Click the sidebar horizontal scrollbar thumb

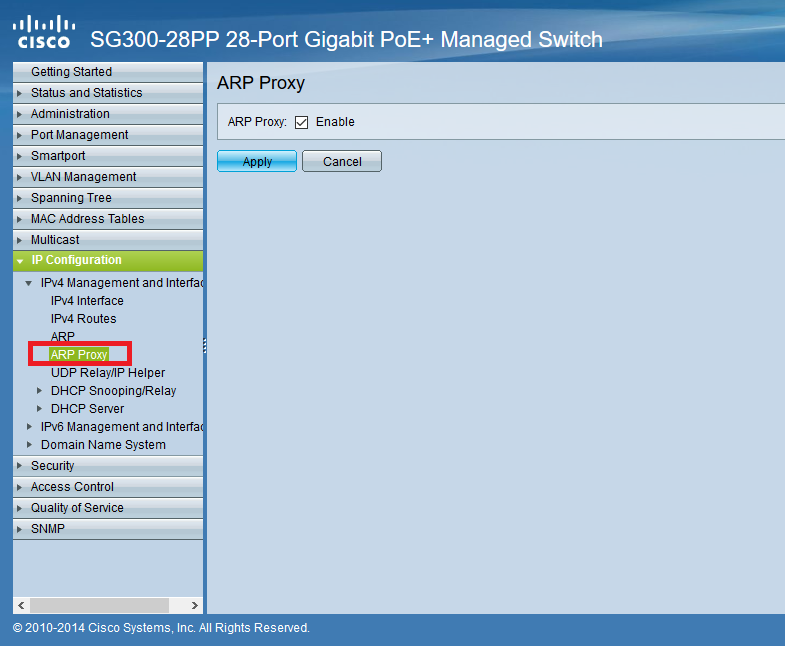pos(99,605)
